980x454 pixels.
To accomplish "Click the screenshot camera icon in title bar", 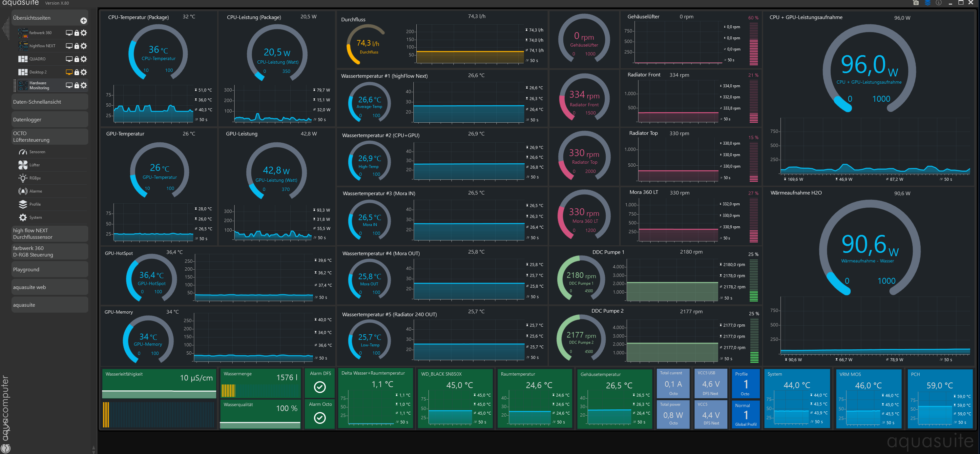I will pos(916,3).
